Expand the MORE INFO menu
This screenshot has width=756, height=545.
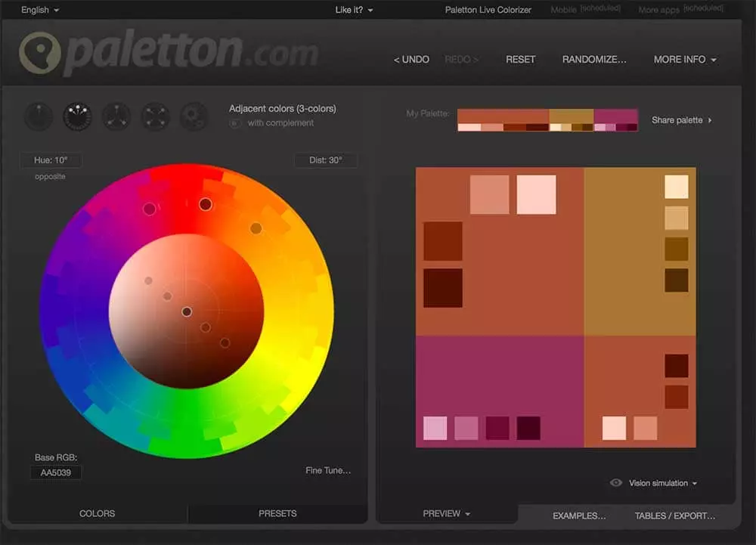(x=685, y=59)
